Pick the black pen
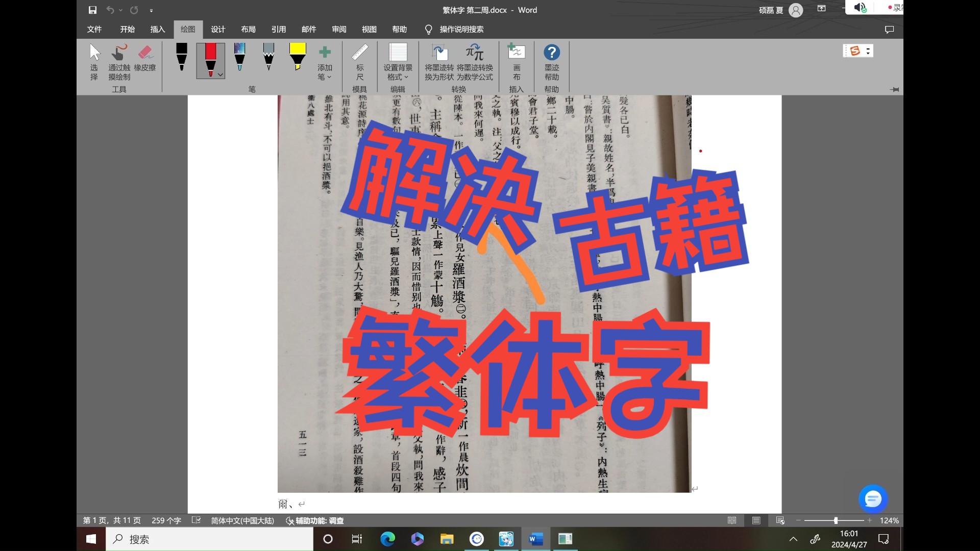The image size is (980, 551). point(182,56)
